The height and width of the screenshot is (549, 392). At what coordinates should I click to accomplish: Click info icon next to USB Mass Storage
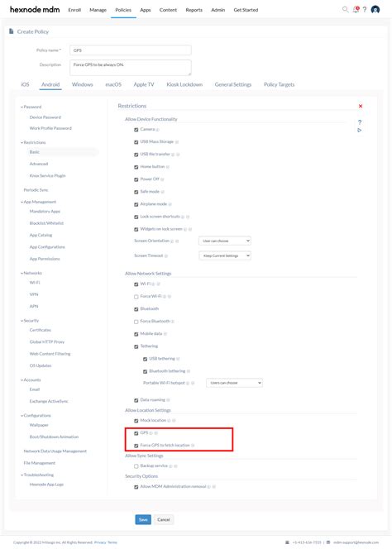[x=177, y=142]
